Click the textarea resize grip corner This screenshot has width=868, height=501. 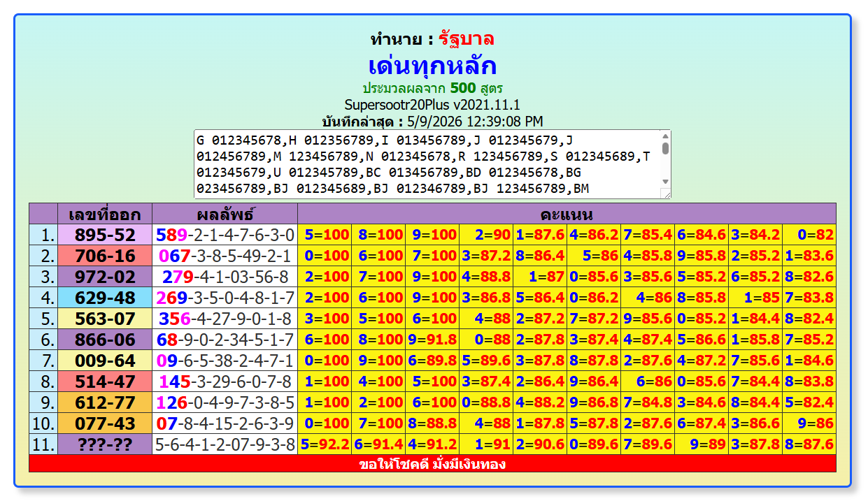[666, 194]
